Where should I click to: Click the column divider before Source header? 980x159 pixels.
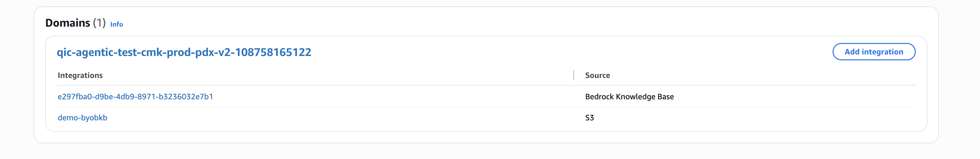click(573, 75)
